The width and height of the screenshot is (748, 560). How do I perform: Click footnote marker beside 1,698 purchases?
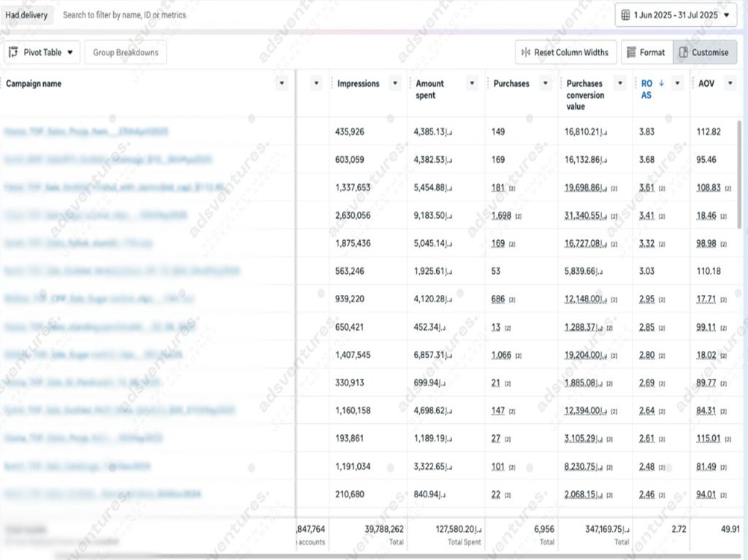click(x=518, y=216)
